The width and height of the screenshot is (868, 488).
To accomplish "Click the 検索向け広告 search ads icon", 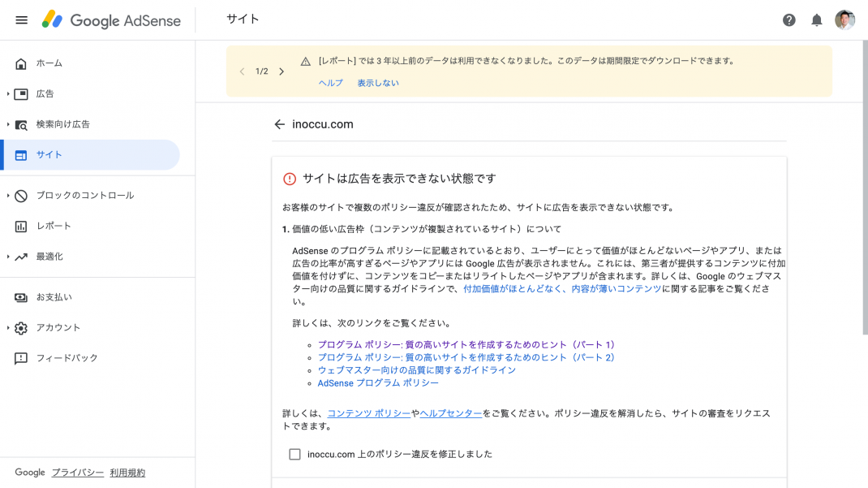I will point(21,124).
